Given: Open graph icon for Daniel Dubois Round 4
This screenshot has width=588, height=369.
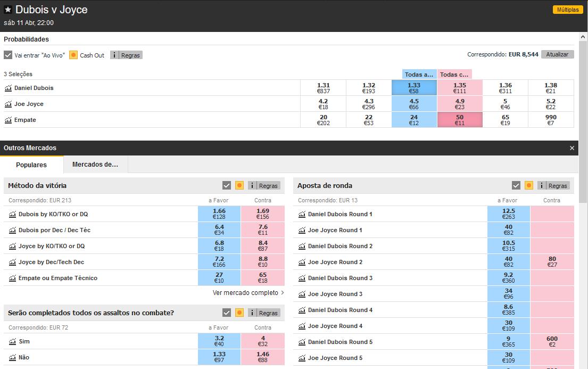Looking at the screenshot, I should (x=302, y=310).
